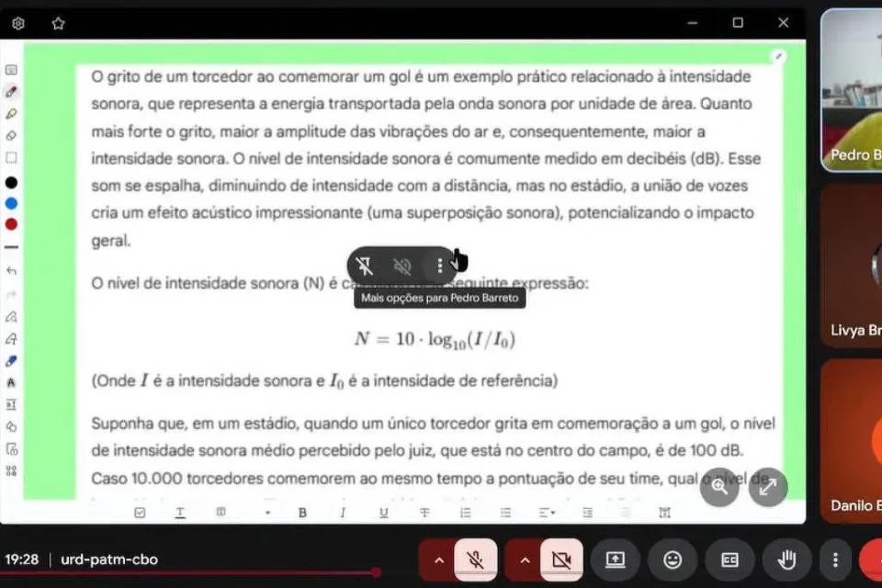Image resolution: width=882 pixels, height=588 pixels.
Task: Click the undo arrow in left toolbar
Action: pos(11,271)
